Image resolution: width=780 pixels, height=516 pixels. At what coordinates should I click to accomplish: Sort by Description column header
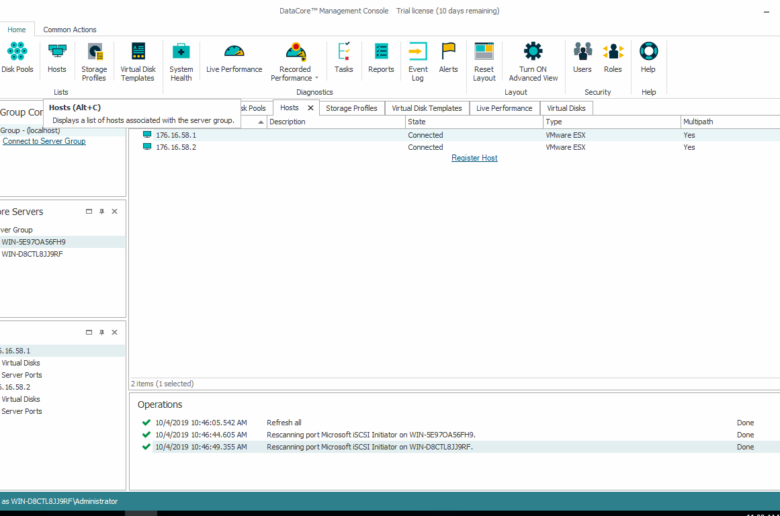click(x=336, y=122)
